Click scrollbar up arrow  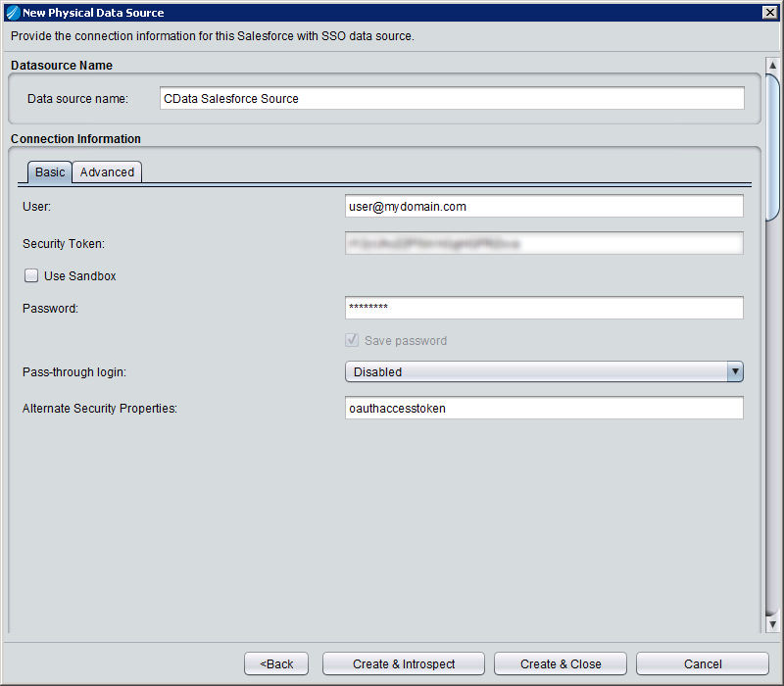pyautogui.click(x=772, y=66)
